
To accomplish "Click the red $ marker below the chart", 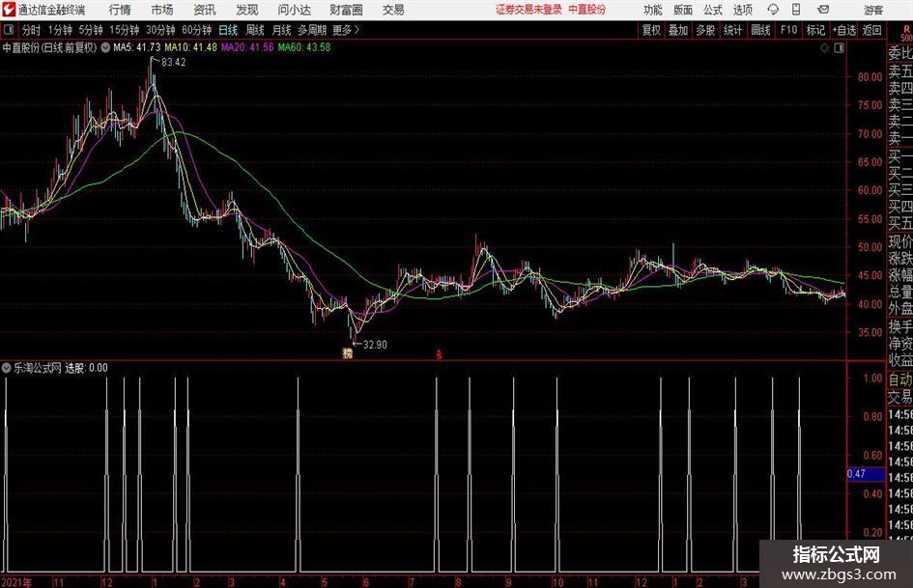I will (x=439, y=354).
